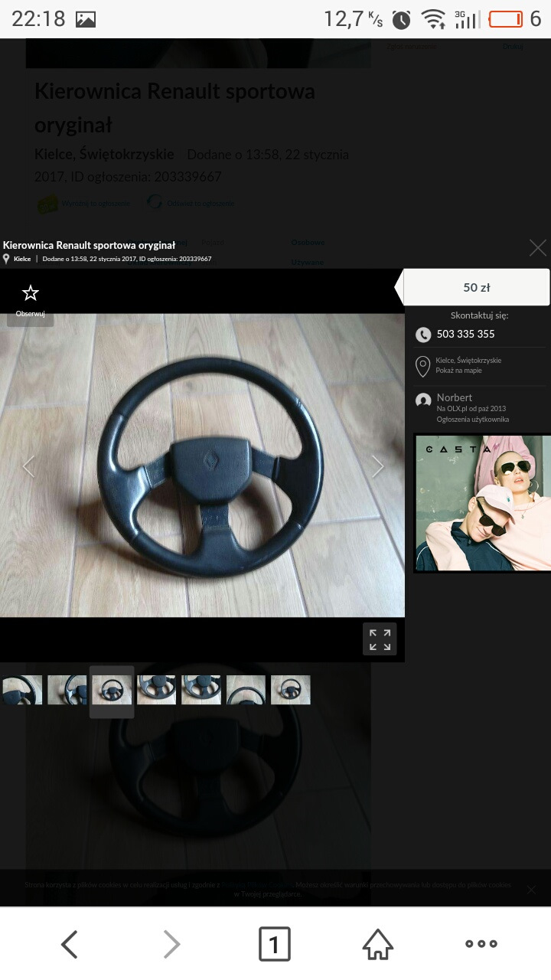Close the photo gallery overlay
The image size is (551, 980).
538,247
